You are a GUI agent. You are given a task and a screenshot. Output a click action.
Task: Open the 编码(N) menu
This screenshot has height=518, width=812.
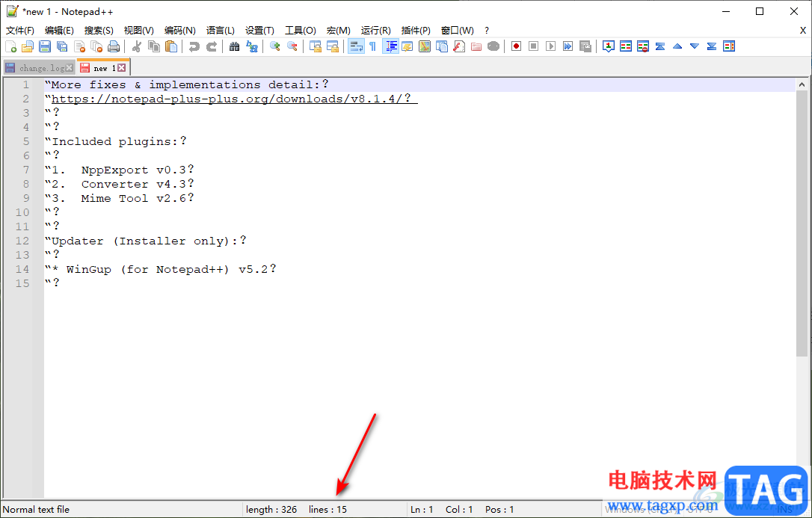179,31
